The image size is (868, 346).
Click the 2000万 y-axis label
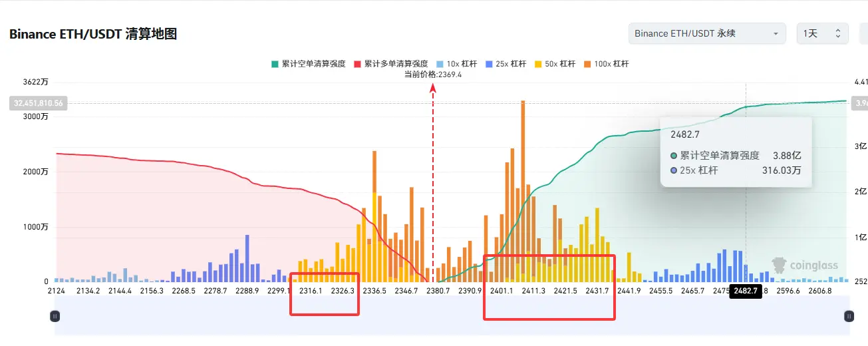pyautogui.click(x=35, y=172)
